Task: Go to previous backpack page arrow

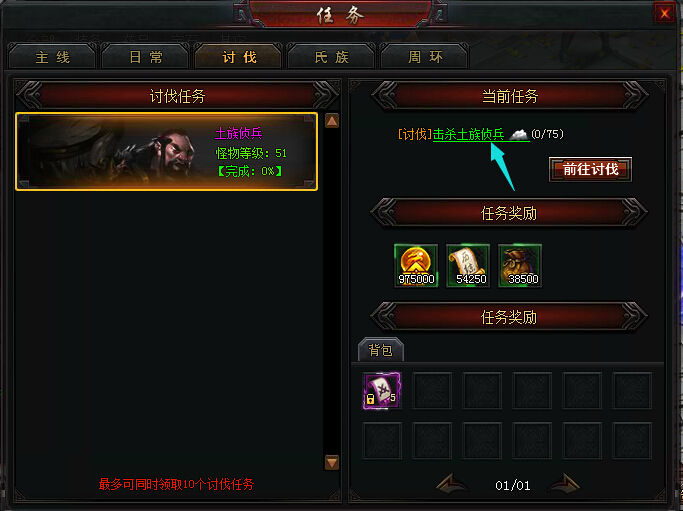Action: click(452, 484)
